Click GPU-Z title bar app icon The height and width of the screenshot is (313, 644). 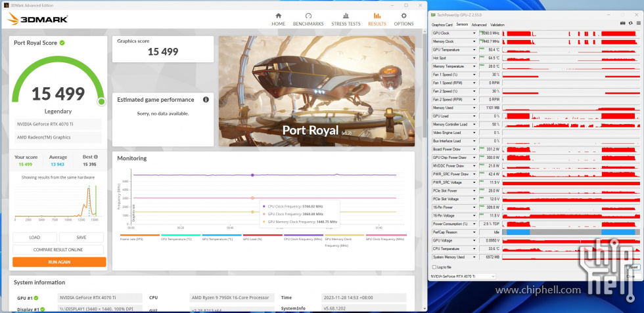coord(433,14)
